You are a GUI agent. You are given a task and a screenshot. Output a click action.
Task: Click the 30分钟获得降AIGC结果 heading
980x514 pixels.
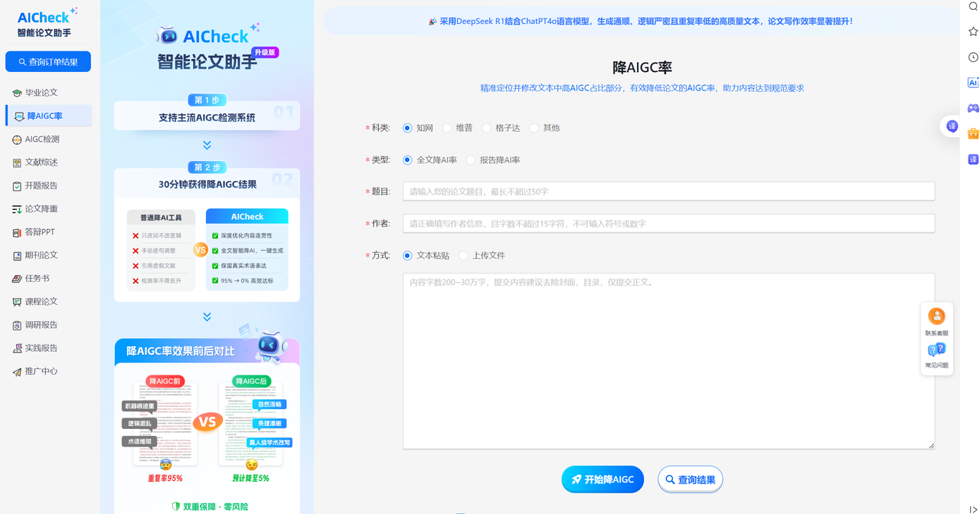tap(207, 184)
